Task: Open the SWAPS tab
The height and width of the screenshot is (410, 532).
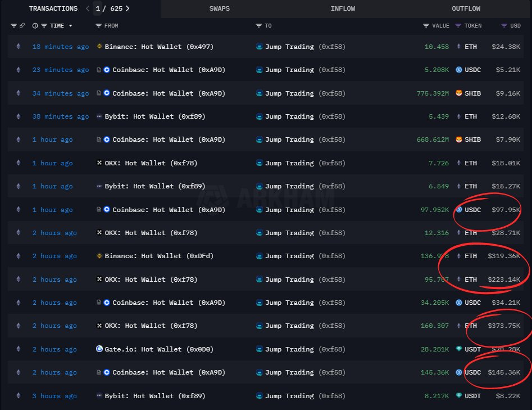Action: click(219, 8)
